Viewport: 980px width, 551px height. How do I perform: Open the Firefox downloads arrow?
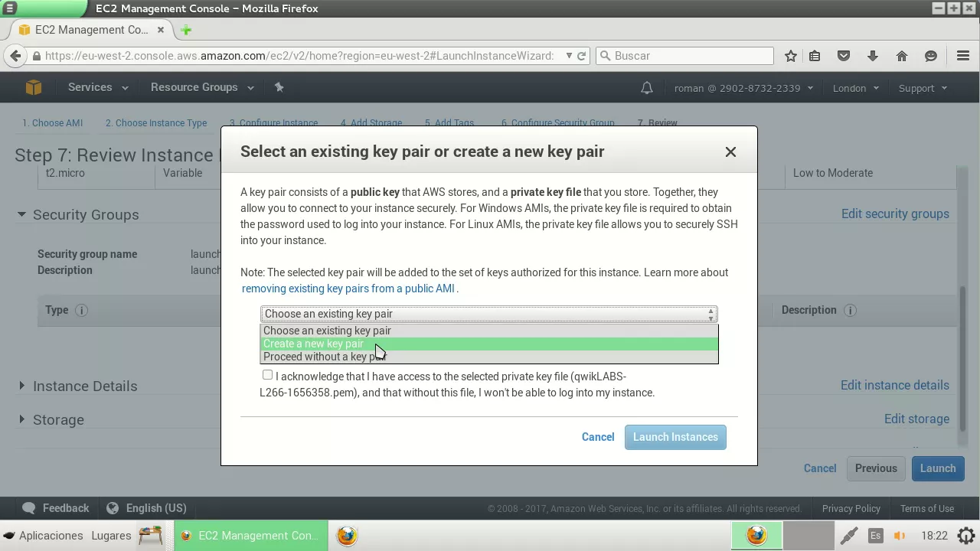point(873,56)
